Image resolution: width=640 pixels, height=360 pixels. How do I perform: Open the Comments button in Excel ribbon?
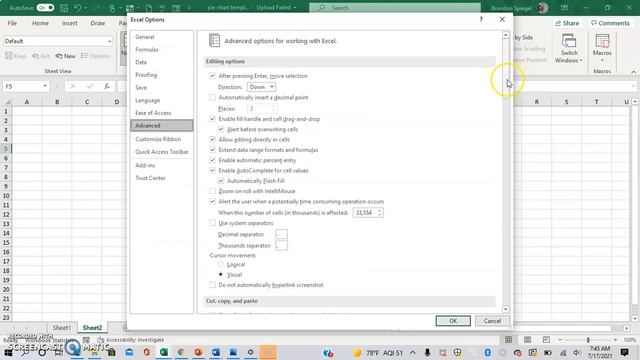click(x=610, y=23)
